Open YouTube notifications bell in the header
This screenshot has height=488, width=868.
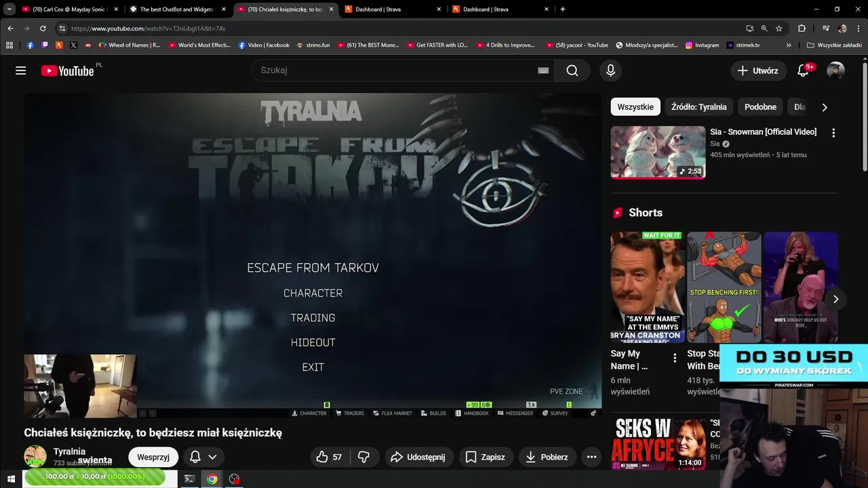pos(803,70)
